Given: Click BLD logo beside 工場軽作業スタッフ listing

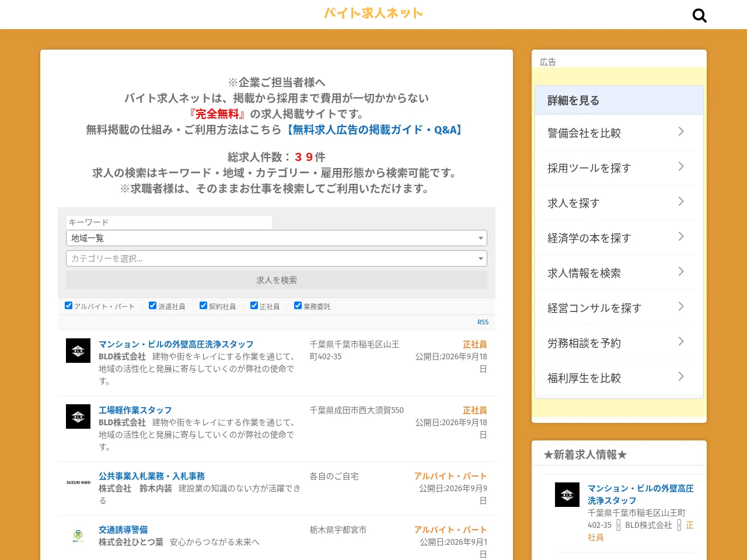Looking at the screenshot, I should [x=78, y=416].
